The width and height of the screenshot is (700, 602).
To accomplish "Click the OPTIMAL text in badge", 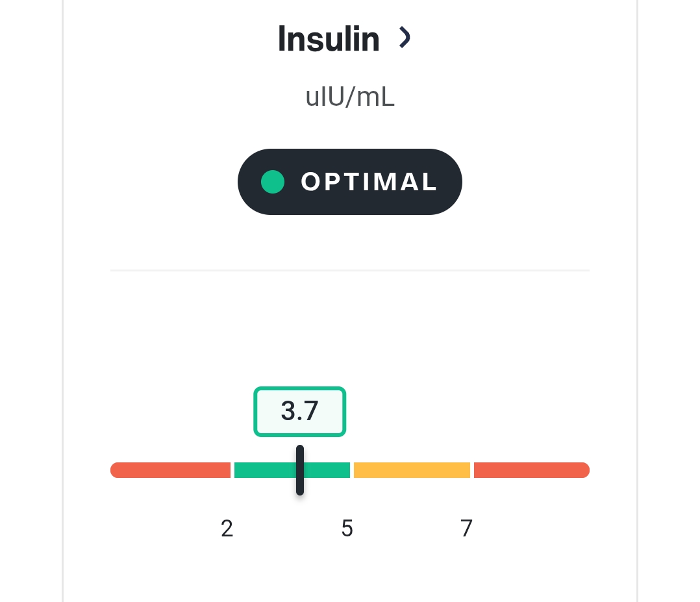I will (369, 182).
